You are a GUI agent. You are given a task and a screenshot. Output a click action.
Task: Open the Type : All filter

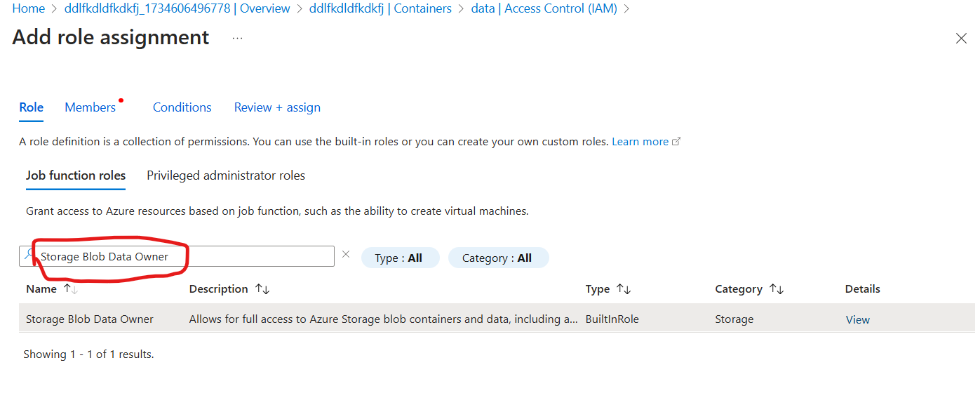pyautogui.click(x=399, y=258)
